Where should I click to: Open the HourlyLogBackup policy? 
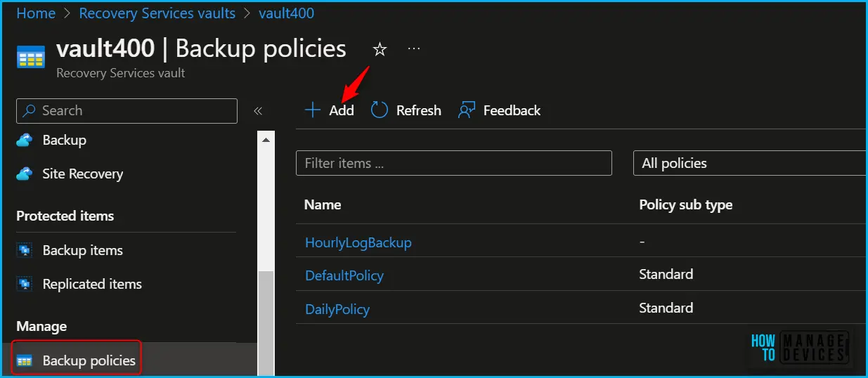pyautogui.click(x=358, y=242)
